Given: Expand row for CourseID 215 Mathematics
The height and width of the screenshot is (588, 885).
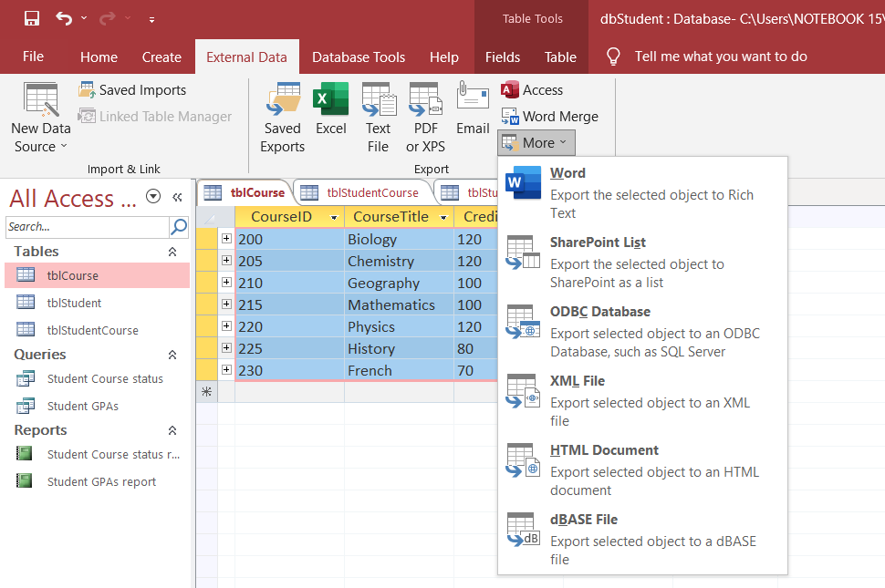Looking at the screenshot, I should tap(226, 304).
